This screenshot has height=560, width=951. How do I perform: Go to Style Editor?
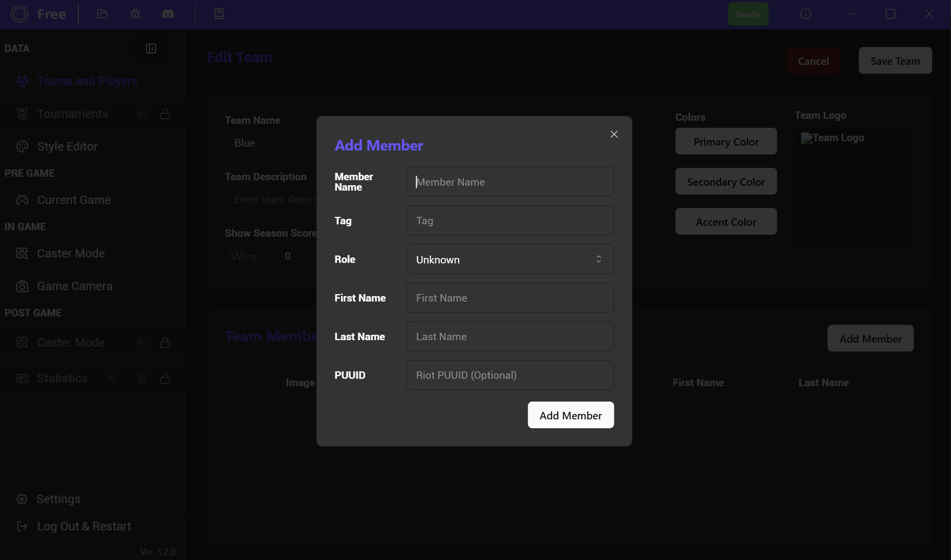pos(67,147)
